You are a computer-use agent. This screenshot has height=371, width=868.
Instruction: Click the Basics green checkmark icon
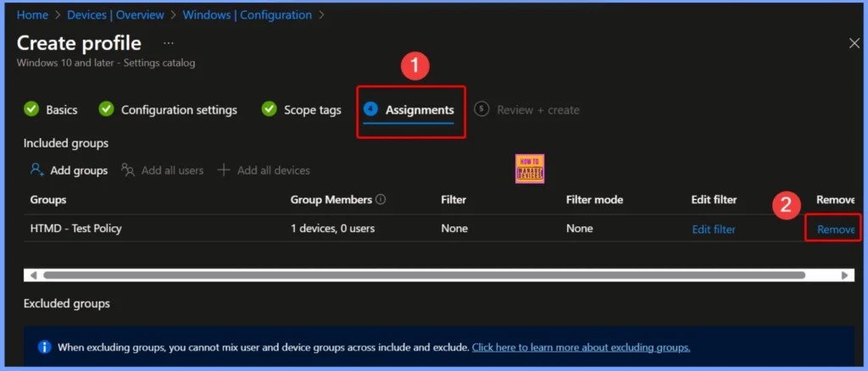(31, 109)
